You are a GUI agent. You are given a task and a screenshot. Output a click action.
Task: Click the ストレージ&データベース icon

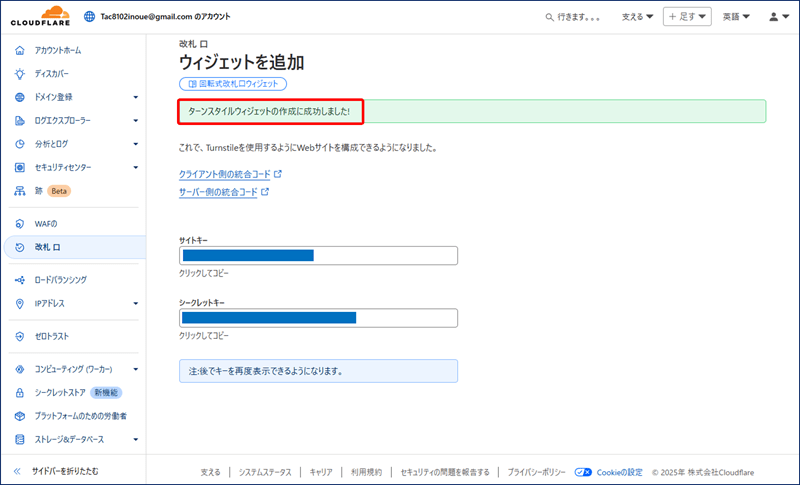[x=20, y=440]
